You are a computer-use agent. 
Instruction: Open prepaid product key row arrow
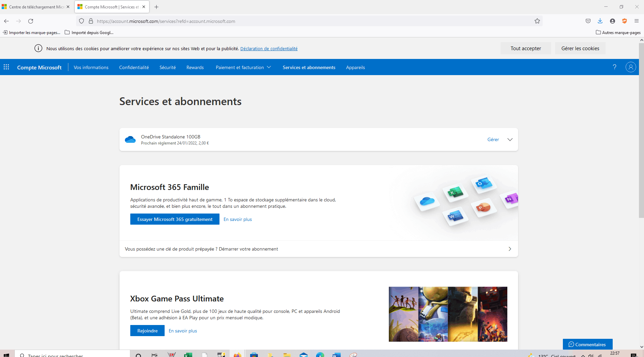click(x=510, y=249)
